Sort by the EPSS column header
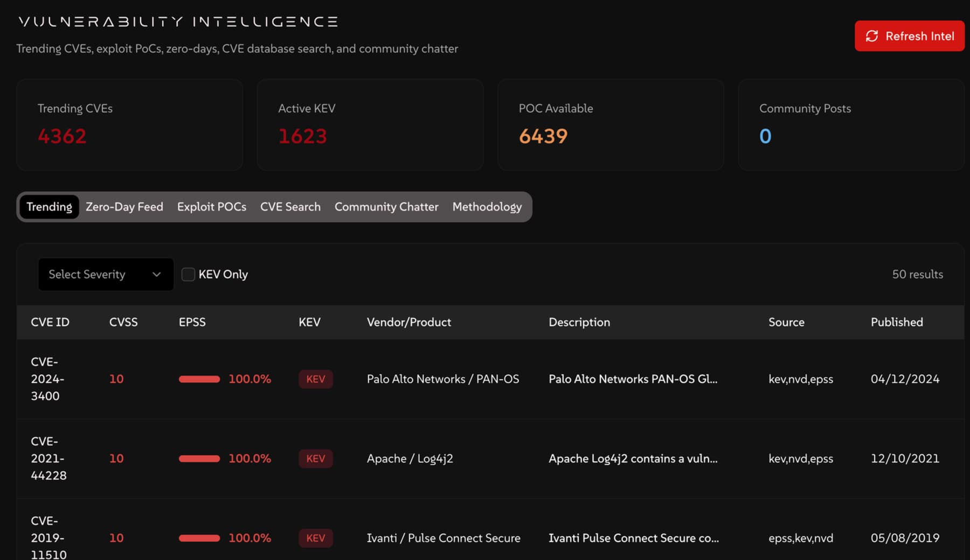Screen dimensions: 970x560 point(192,322)
